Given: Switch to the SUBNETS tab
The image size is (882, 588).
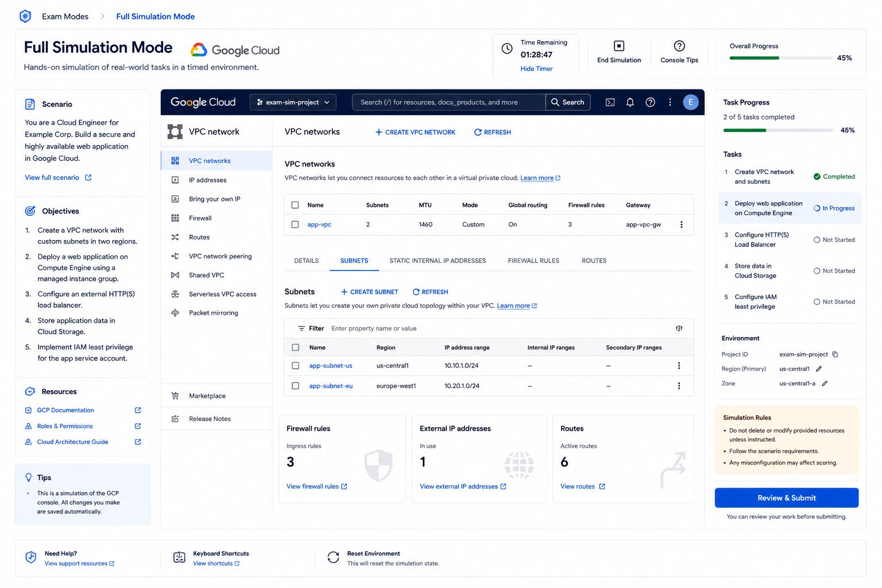Looking at the screenshot, I should click(354, 261).
